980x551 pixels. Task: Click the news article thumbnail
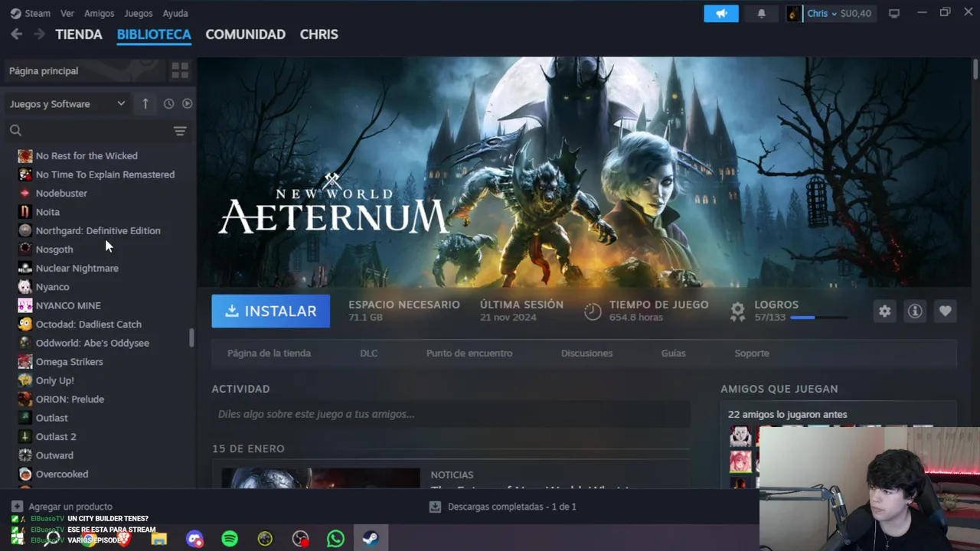(321, 478)
